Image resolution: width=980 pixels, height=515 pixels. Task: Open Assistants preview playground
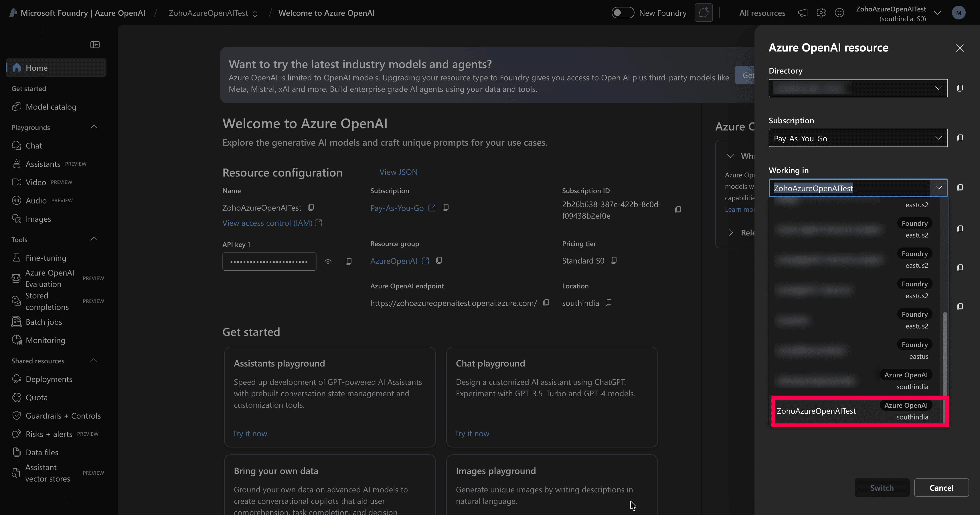49,164
